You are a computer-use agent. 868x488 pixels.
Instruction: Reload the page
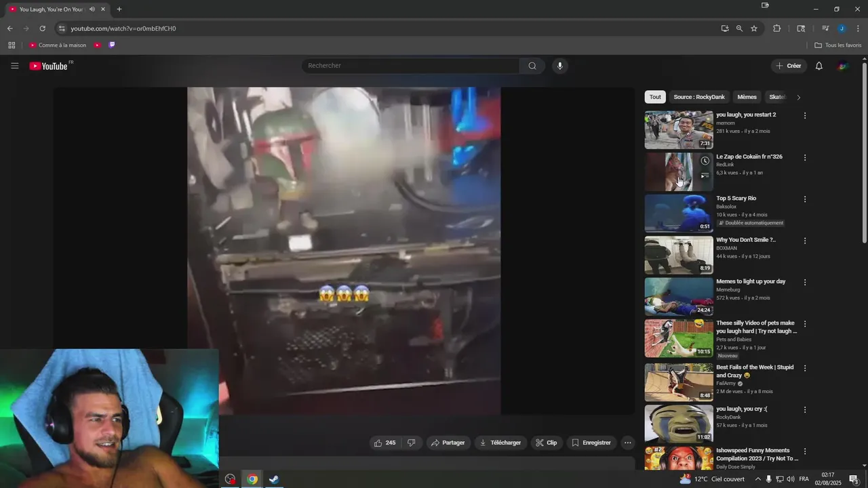[x=42, y=28]
